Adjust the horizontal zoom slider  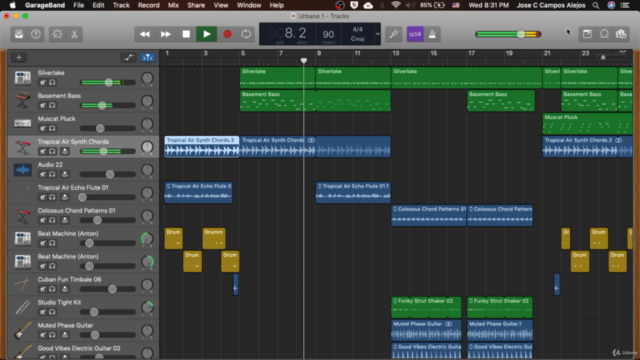point(603,57)
